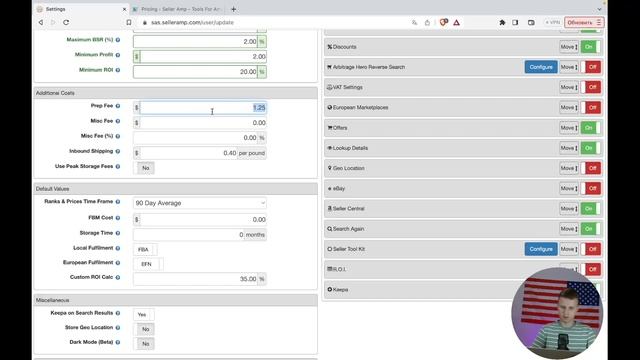Switch to the Pricing - Seller Amp tab
Viewport: 640px width, 360px height.
point(179,9)
